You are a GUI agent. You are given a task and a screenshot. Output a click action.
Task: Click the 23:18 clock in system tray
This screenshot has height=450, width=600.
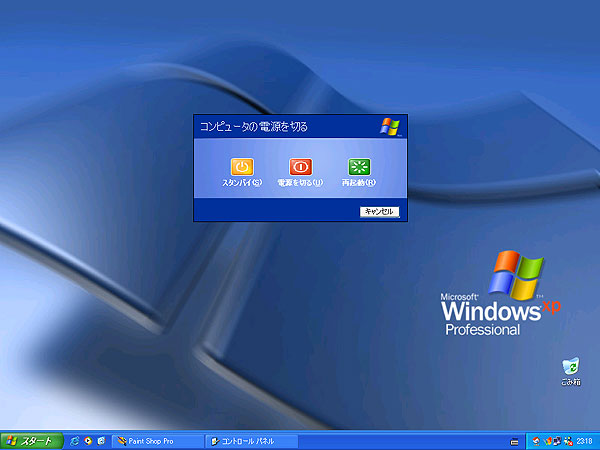click(585, 441)
